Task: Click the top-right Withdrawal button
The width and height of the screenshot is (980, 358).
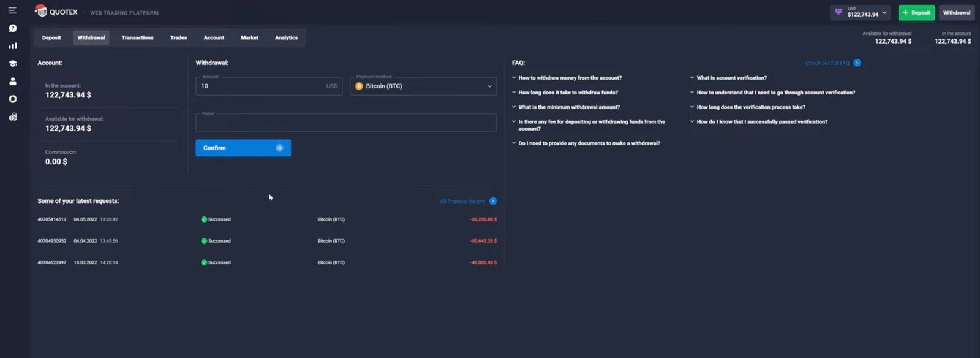Action: point(957,12)
